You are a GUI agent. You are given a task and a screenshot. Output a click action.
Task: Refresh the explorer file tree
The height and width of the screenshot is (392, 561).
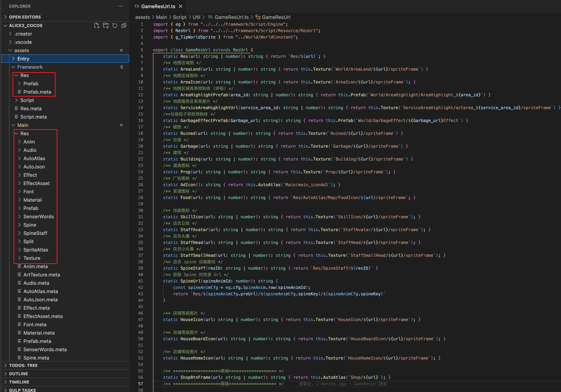pos(115,25)
